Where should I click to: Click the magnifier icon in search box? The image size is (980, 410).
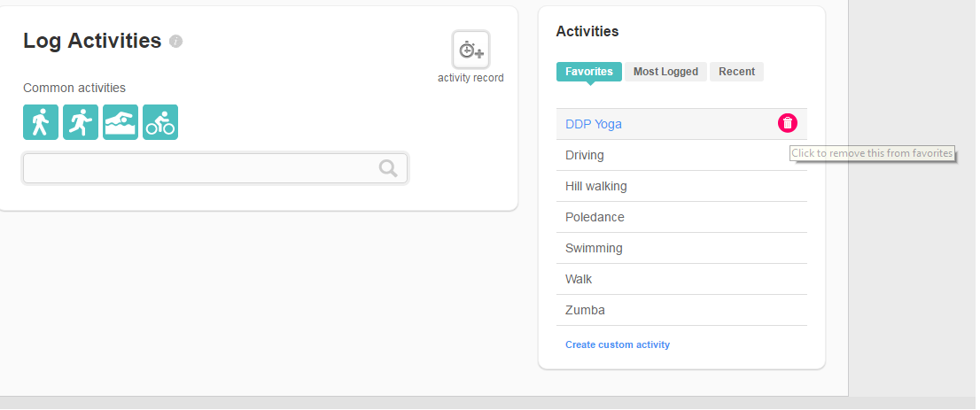[388, 168]
